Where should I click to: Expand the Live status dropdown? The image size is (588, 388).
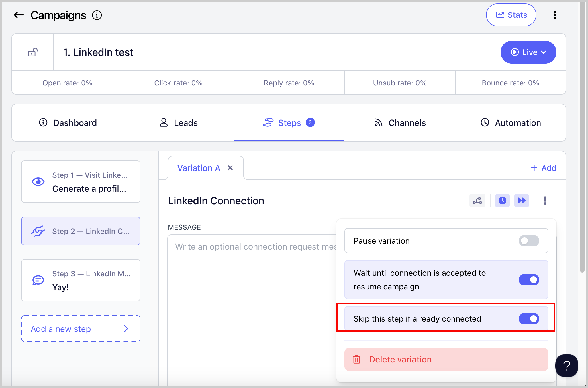pyautogui.click(x=528, y=52)
